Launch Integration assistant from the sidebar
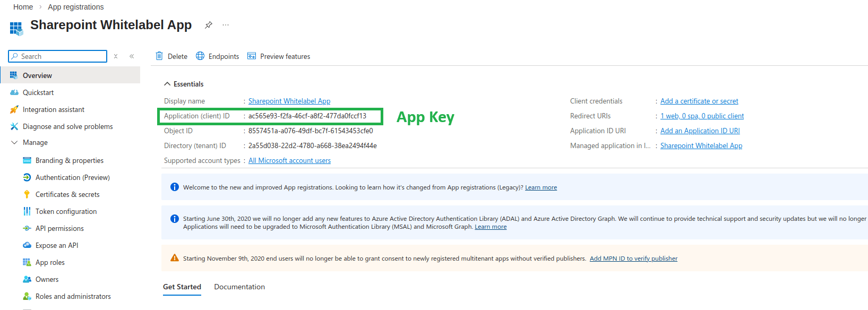The height and width of the screenshot is (310, 868). pyautogui.click(x=53, y=109)
